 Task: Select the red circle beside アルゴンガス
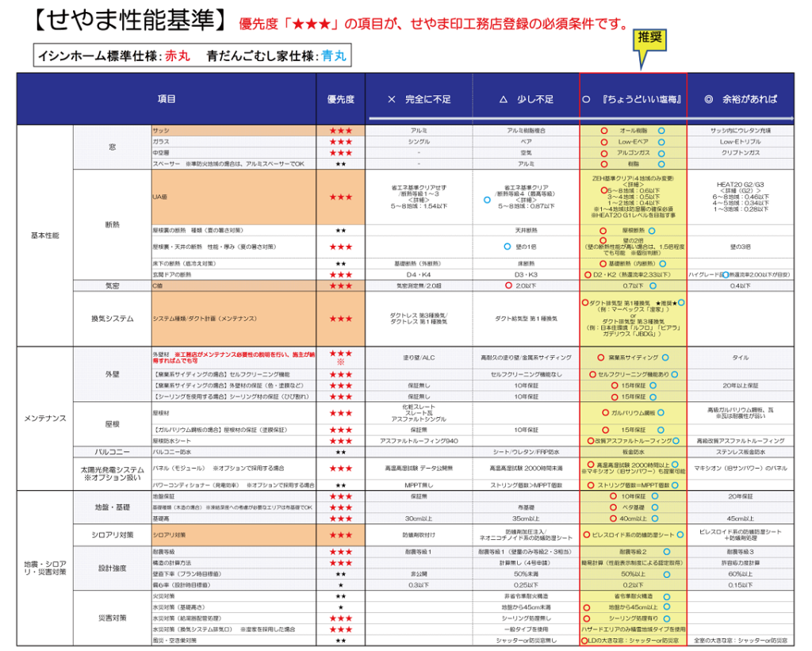point(604,152)
